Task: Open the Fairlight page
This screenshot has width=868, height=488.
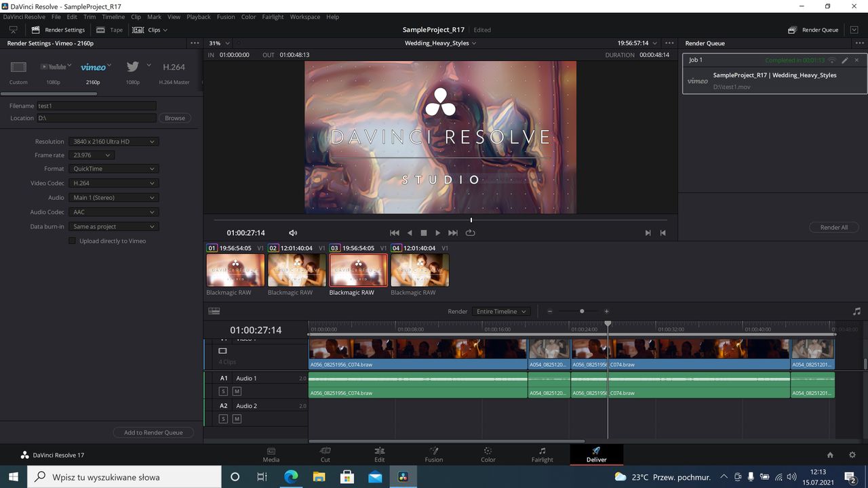Action: tap(542, 455)
